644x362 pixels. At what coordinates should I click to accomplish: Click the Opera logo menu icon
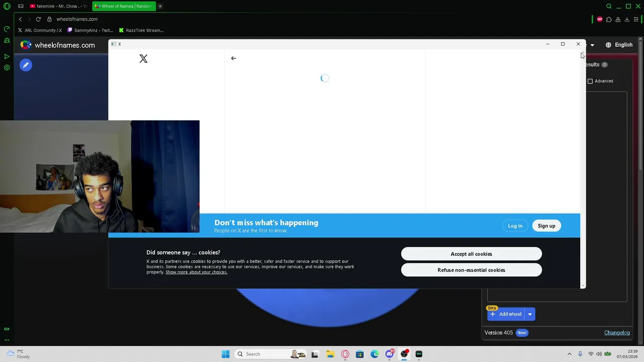[x=7, y=6]
